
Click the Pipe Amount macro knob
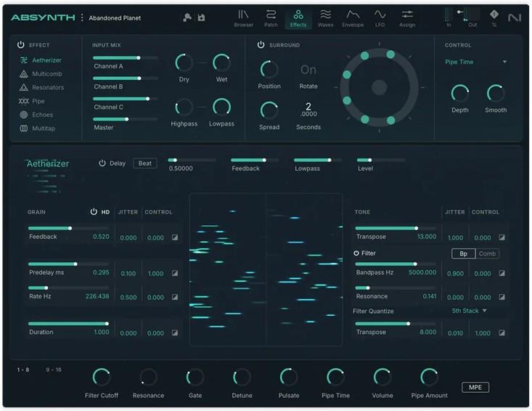coord(429,377)
